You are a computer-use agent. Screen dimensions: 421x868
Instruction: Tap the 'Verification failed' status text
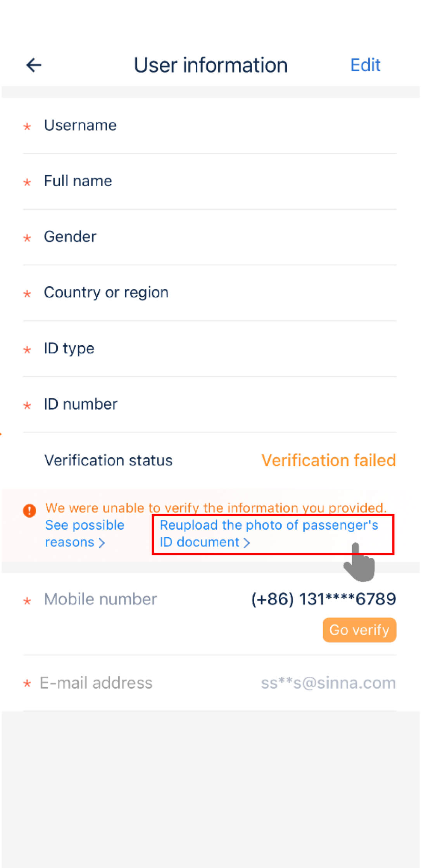pyautogui.click(x=328, y=460)
